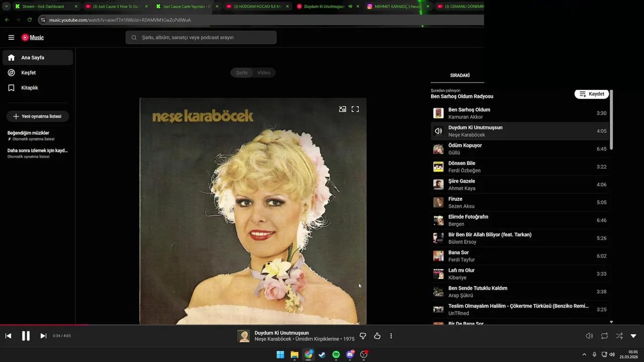Like the current song with thumbs up
Screen dimensions: 644x362
pyautogui.click(x=377, y=336)
